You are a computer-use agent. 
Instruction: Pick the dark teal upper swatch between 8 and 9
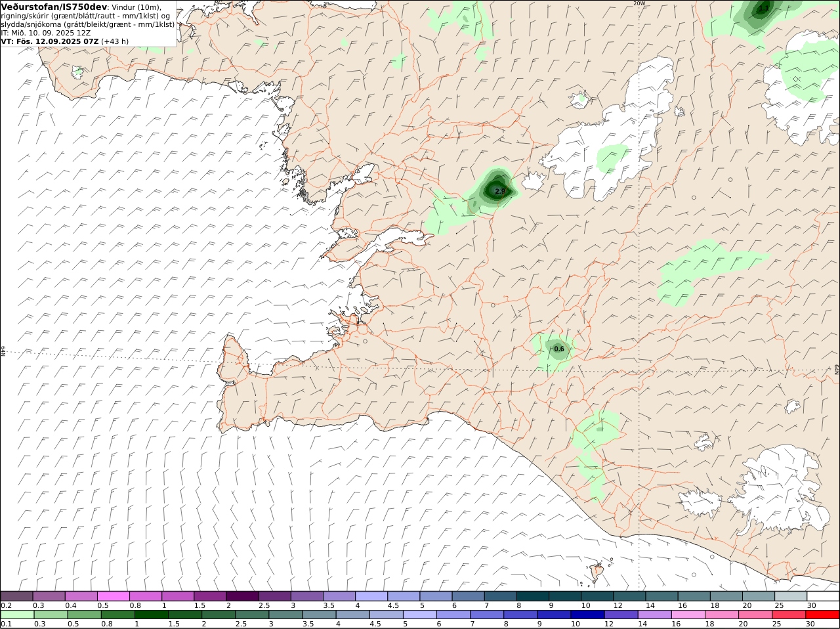532,596
